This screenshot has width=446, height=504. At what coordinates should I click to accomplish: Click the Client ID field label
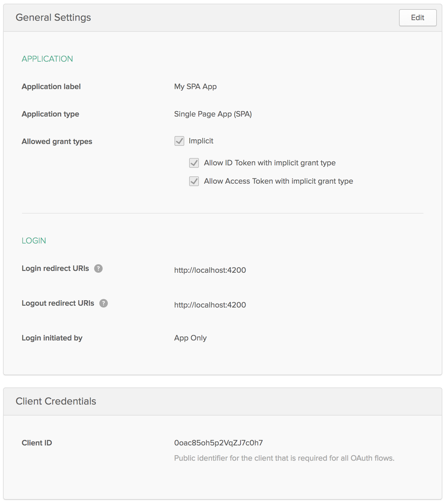[37, 443]
